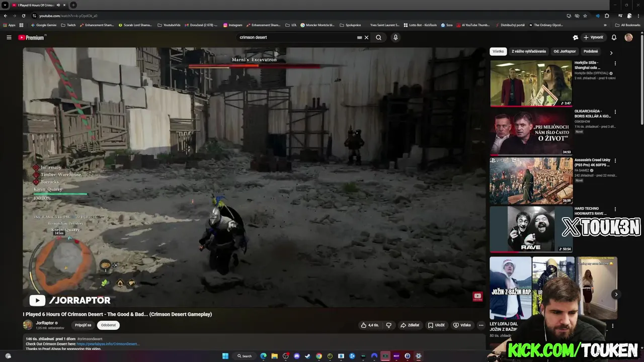Send thanks with Vďaka button
Screen dimensions: 644x362
pos(462,325)
